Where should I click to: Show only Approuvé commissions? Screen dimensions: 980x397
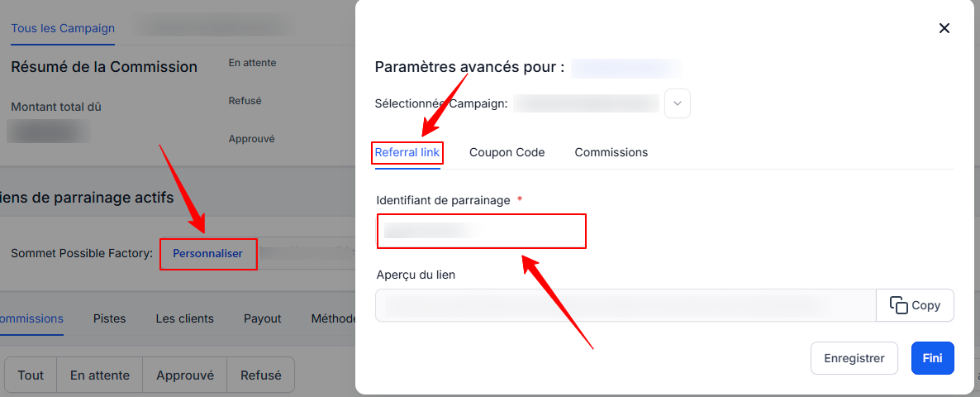coord(185,375)
